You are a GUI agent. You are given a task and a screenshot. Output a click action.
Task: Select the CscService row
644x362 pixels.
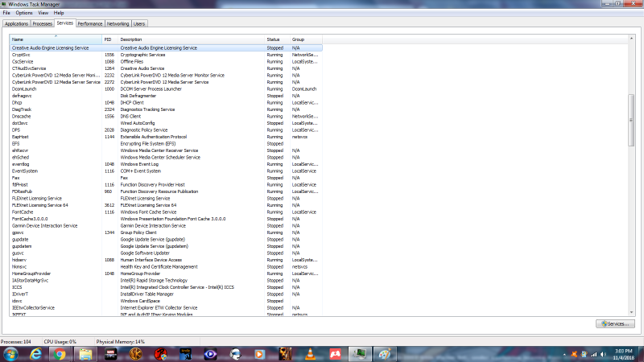(166, 62)
